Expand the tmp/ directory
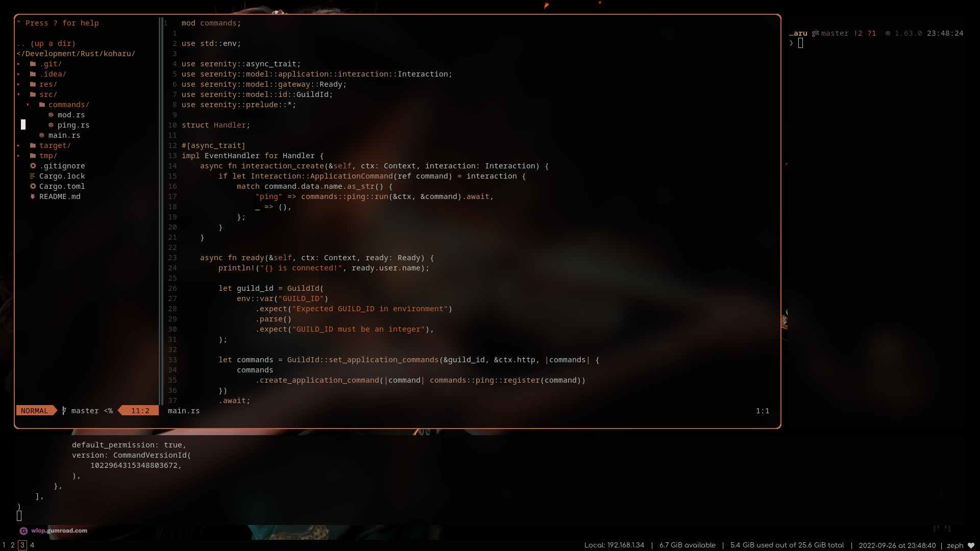Viewport: 980px width, 551px height. click(x=19, y=156)
